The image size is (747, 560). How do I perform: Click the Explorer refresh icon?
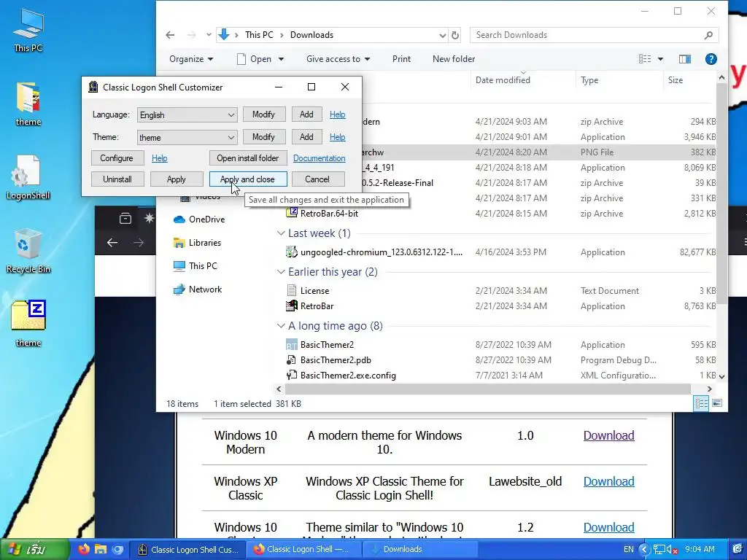455,35
